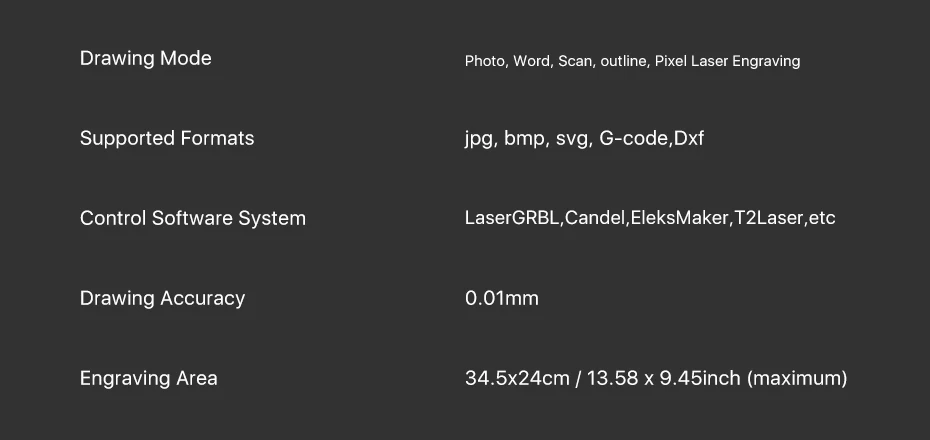The height and width of the screenshot is (440, 930).
Task: Click the word outline in drawing modes
Action: tap(623, 61)
